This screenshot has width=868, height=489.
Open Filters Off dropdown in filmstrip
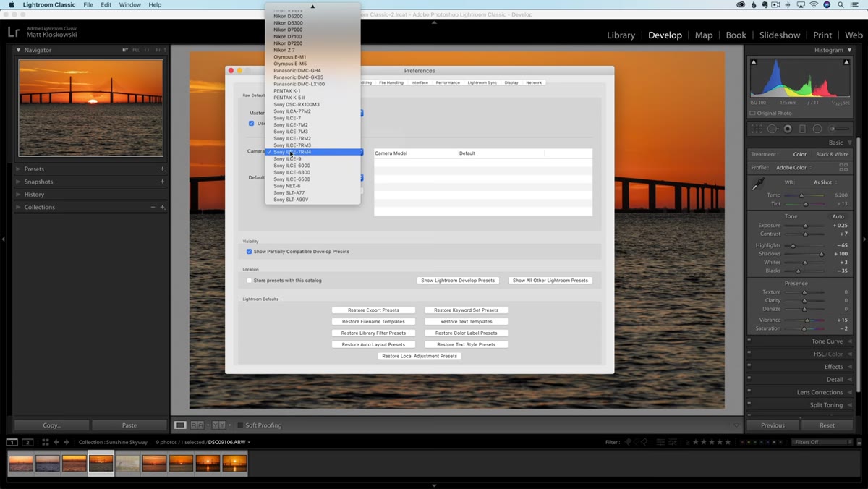click(822, 442)
